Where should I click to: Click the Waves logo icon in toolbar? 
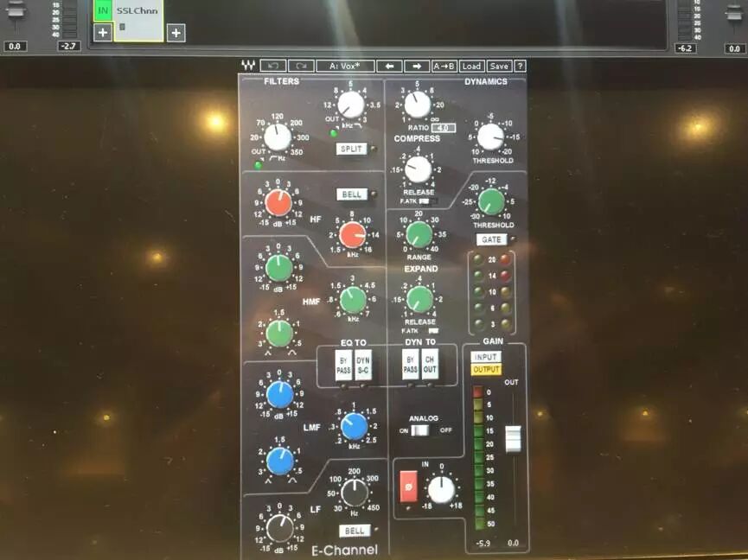248,66
